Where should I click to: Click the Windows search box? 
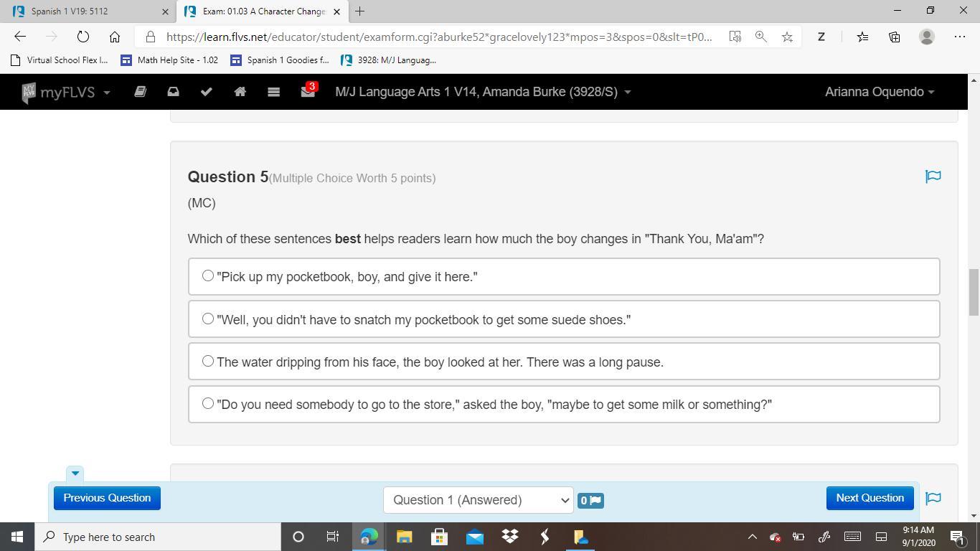click(158, 537)
